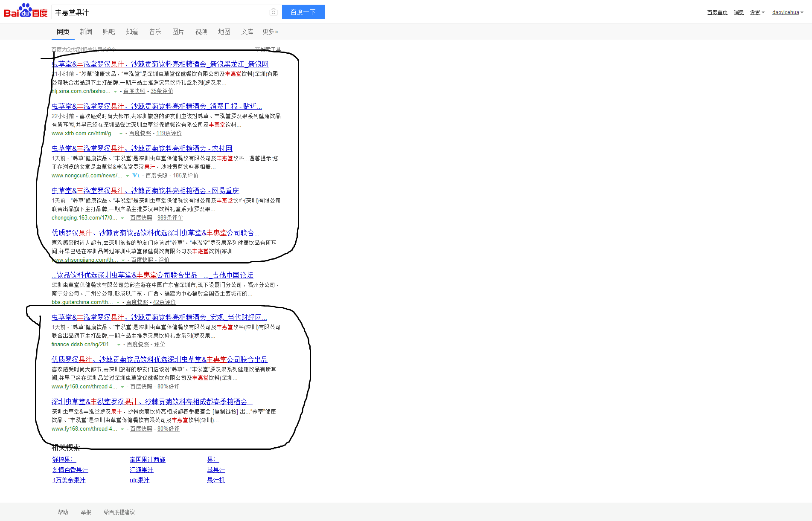
Task: Switch to the 新闻 tab
Action: coord(86,32)
